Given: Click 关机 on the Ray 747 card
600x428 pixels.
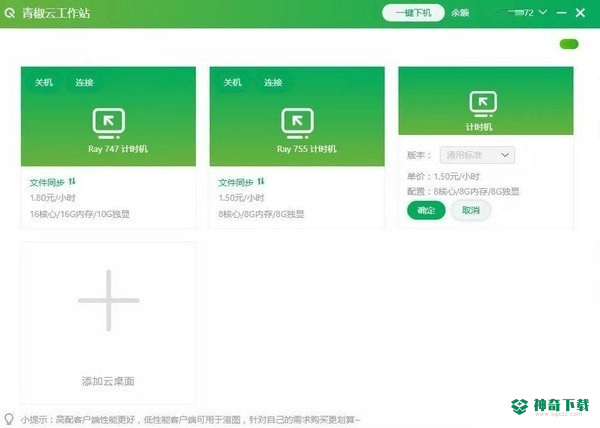Looking at the screenshot, I should tap(44, 82).
